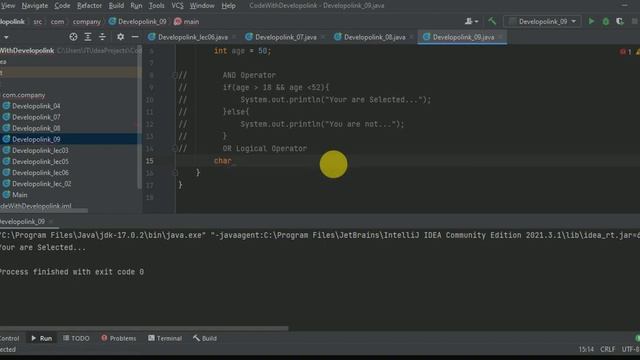
Task: Open Developolink_lec03 in project tree
Action: coord(40,150)
